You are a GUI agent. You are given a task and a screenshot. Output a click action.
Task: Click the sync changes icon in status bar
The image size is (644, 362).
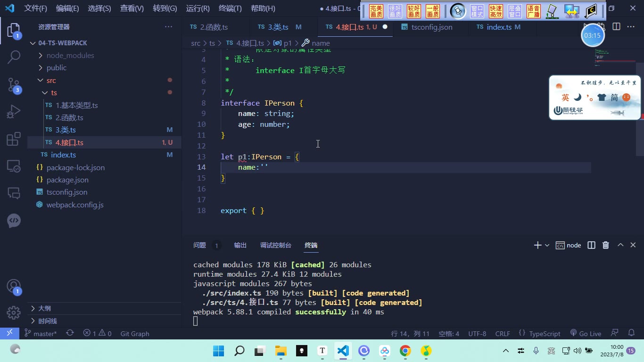coord(70,333)
